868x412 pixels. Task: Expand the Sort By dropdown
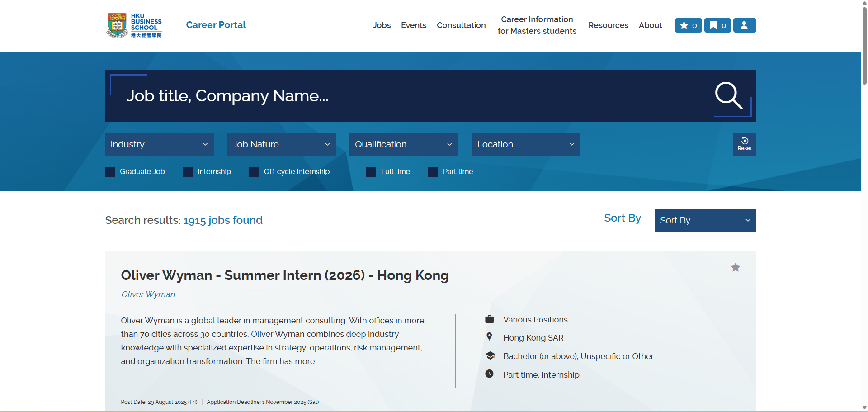point(705,220)
